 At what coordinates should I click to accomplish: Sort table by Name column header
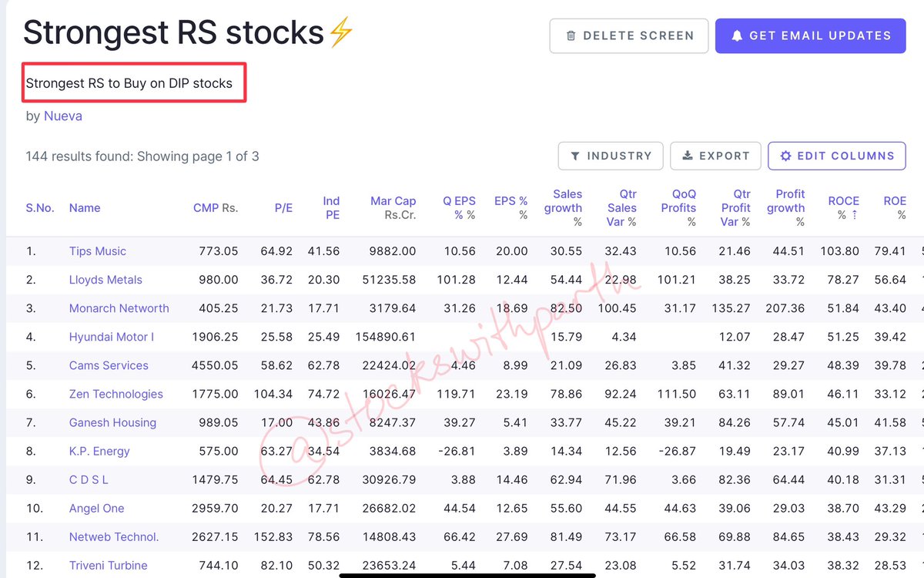85,208
